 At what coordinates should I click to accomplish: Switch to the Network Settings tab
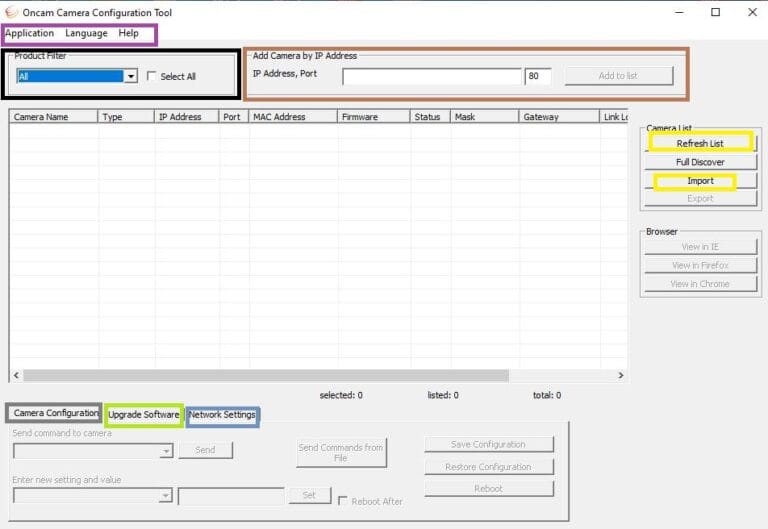tap(222, 415)
